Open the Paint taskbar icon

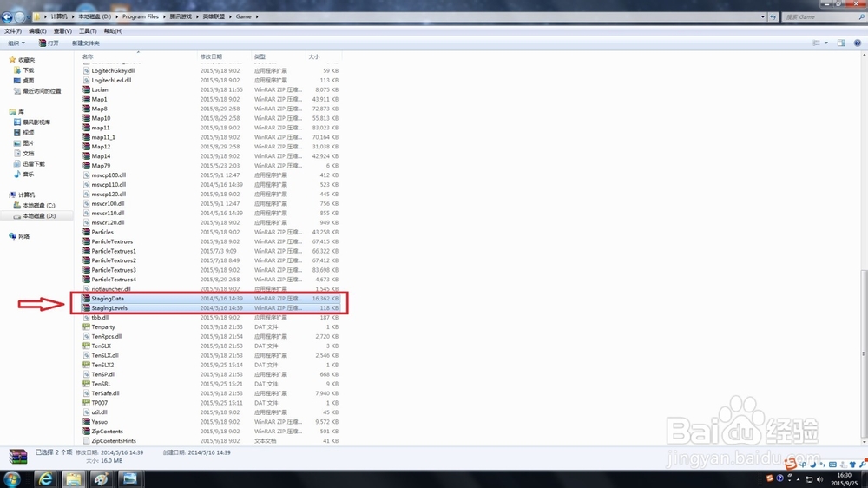click(102, 478)
